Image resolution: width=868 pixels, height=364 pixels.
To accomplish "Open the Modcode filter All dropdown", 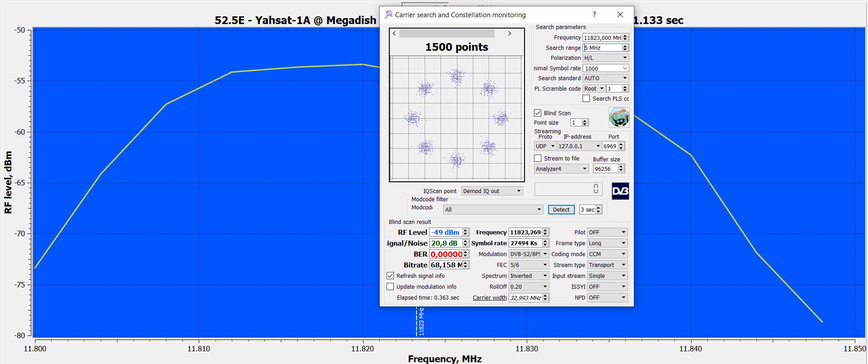I will [x=493, y=209].
